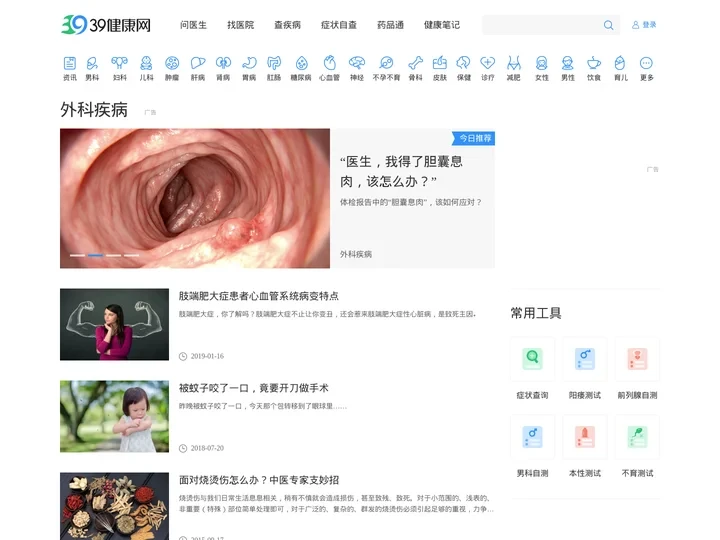Open the 阳痿测试 tool icon
Image resolution: width=720 pixels, height=540 pixels.
click(585, 359)
